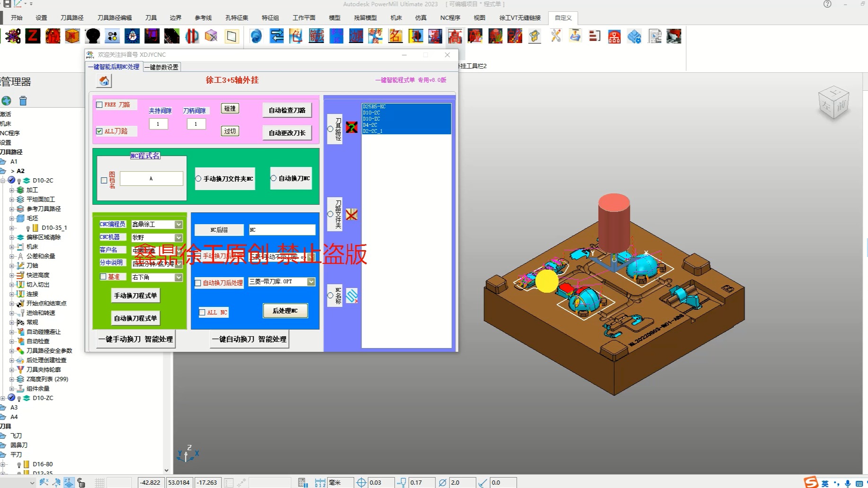Image resolution: width=868 pixels, height=488 pixels.
Task: Click the globe icon in the explorer panel
Action: 6,100
